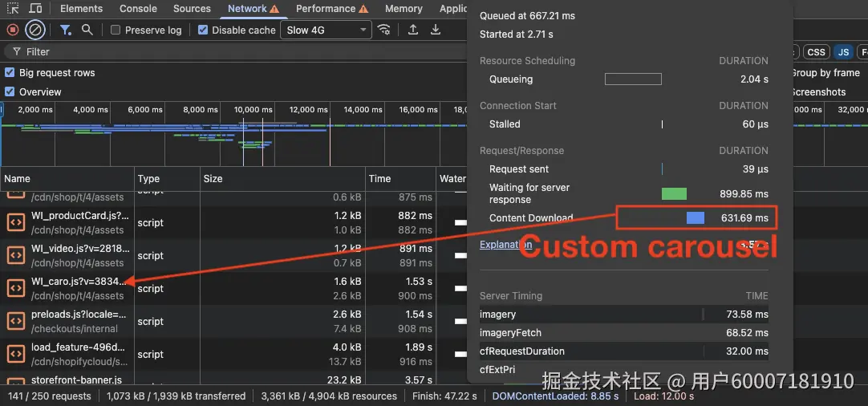Viewport: 868px width, 406px height.
Task: Click the 631.69 ms Content Download value
Action: (x=744, y=217)
